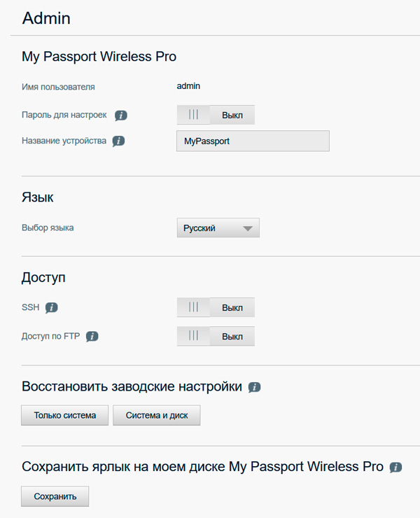Enable the SSH toggle switch

[x=215, y=307]
